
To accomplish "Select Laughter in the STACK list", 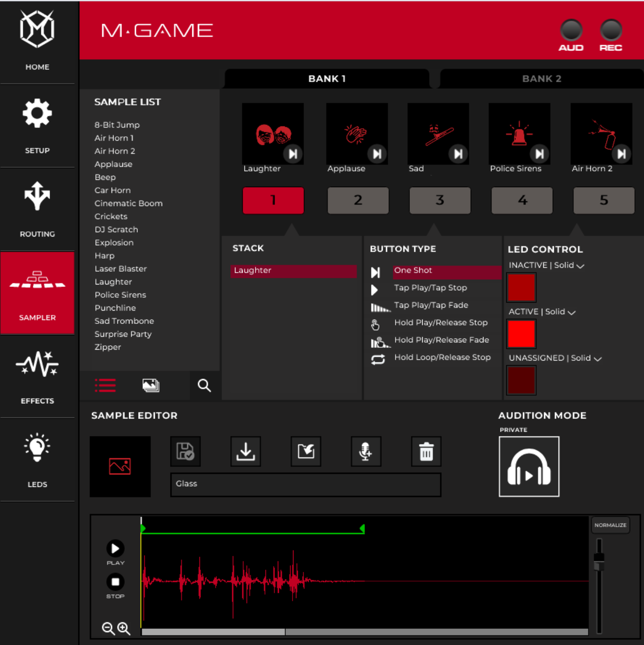I will (x=294, y=271).
